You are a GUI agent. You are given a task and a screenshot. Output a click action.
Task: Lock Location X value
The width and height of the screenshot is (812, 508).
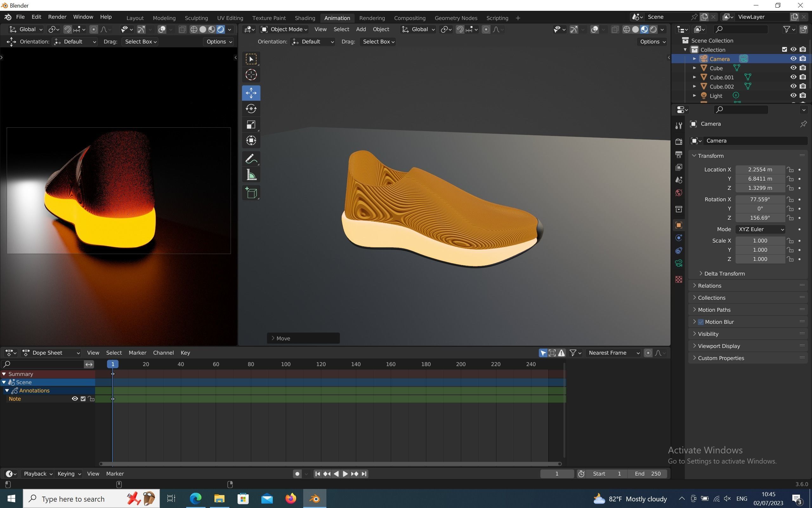790,170
